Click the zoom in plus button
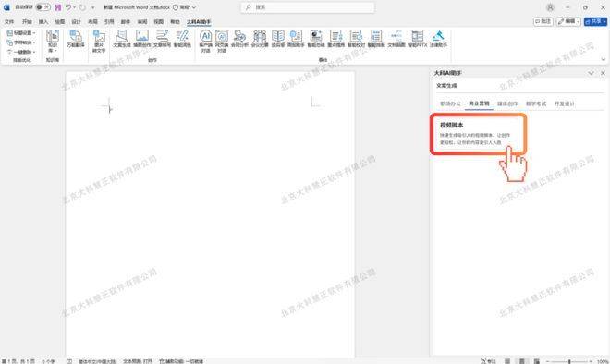 [591, 361]
